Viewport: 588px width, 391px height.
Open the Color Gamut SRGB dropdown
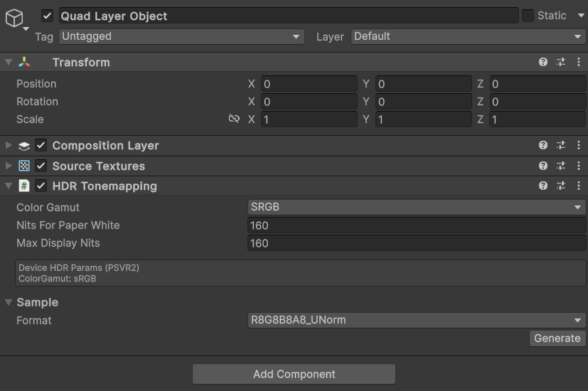click(x=416, y=208)
